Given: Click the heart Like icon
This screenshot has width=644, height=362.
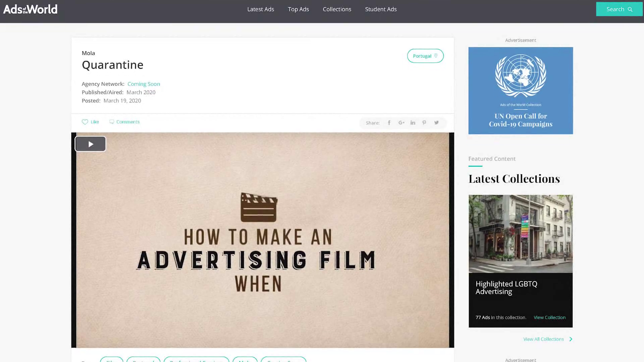Looking at the screenshot, I should click(x=85, y=122).
